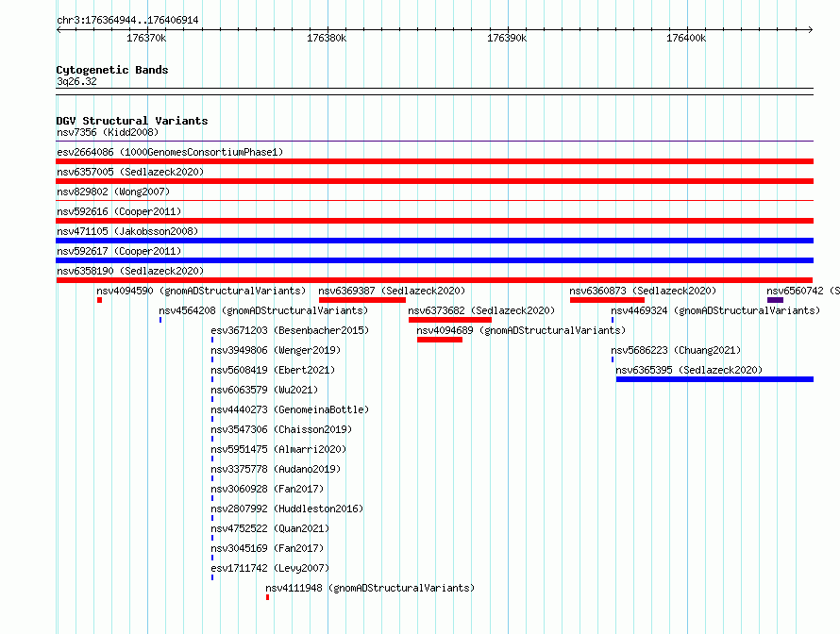The width and height of the screenshot is (840, 634).
Task: Click the nsv3060928 (Fan2017) label
Action: pyautogui.click(x=267, y=489)
